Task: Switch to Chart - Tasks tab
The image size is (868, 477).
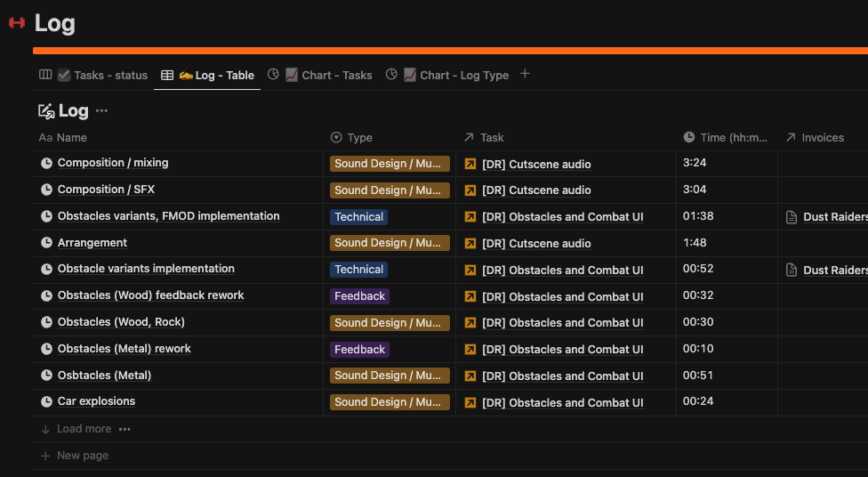Action: 320,75
